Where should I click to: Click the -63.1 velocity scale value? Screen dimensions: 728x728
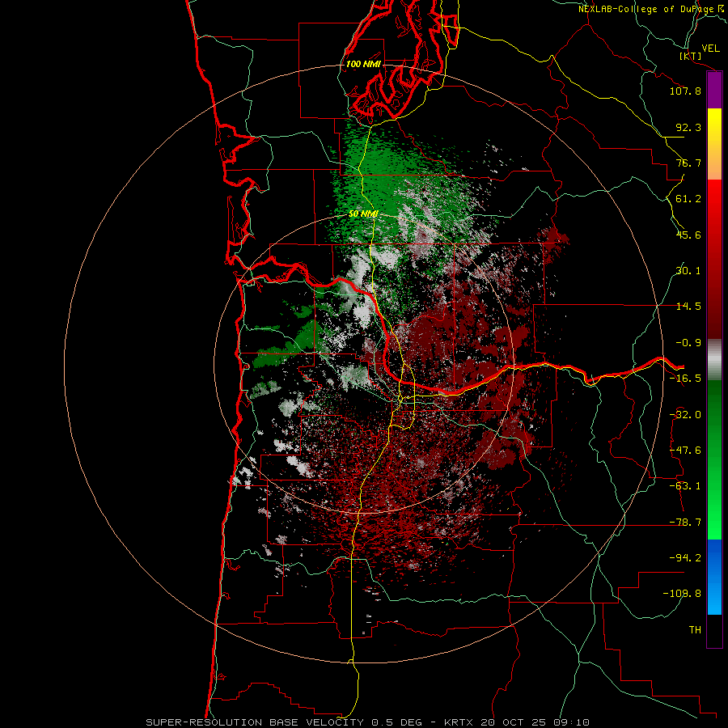(685, 486)
